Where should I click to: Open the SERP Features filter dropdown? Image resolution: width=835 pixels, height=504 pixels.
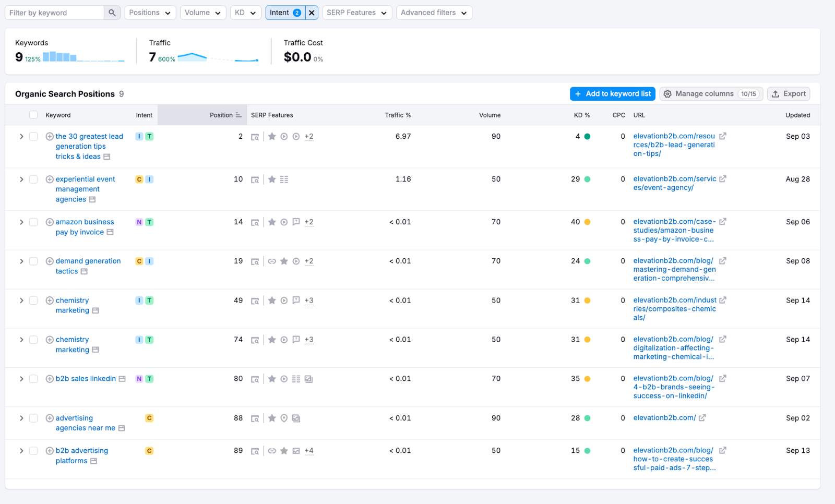point(357,13)
